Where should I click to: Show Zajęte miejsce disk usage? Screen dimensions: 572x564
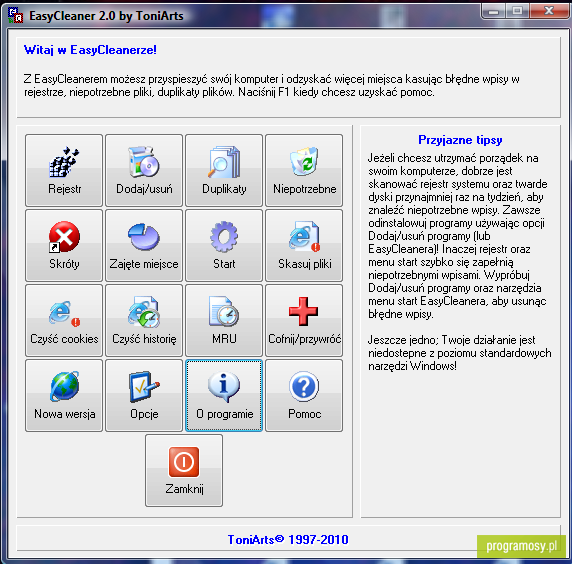tap(144, 245)
